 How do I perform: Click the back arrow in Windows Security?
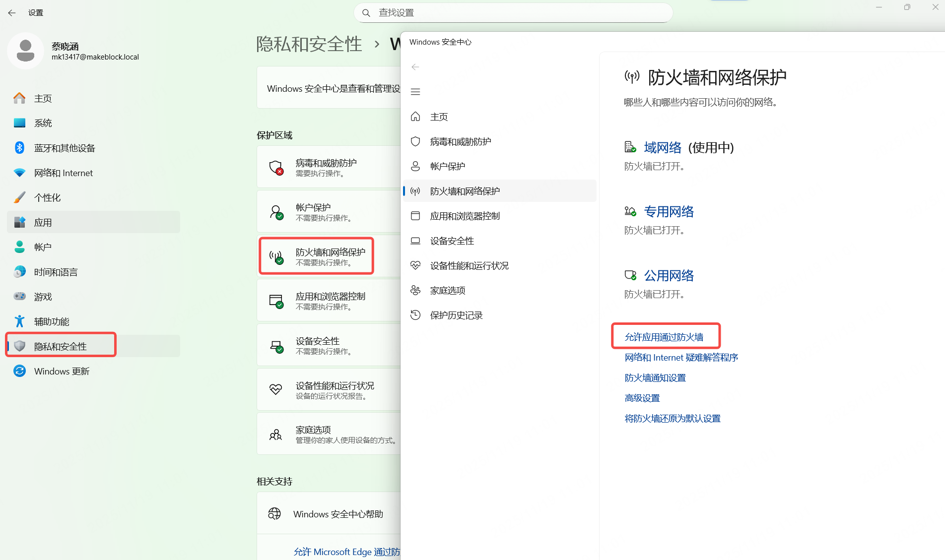pyautogui.click(x=415, y=67)
